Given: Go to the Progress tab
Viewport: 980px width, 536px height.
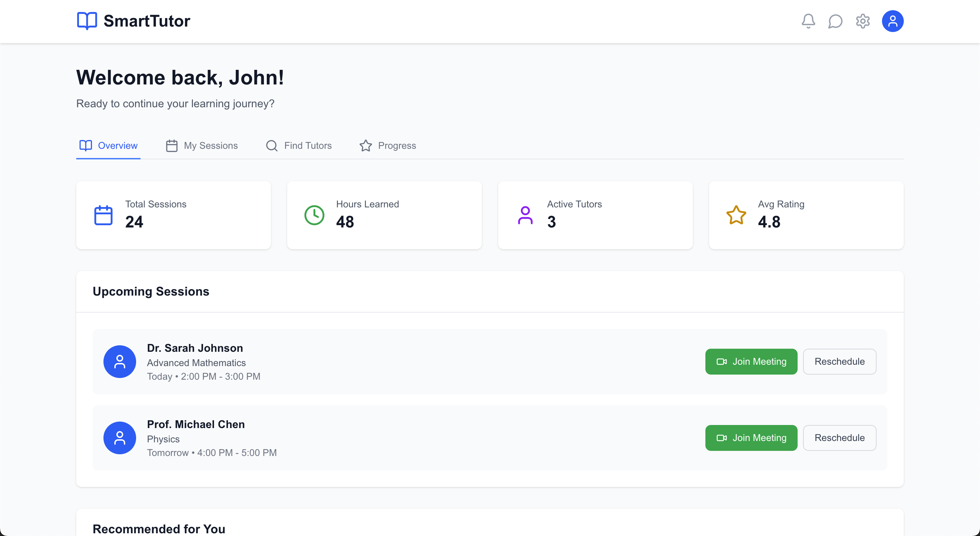Looking at the screenshot, I should 388,145.
